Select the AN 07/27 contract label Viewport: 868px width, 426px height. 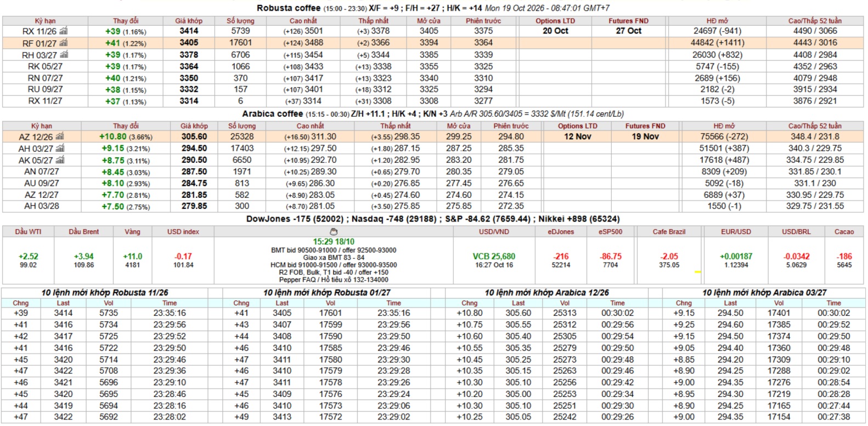click(x=42, y=172)
